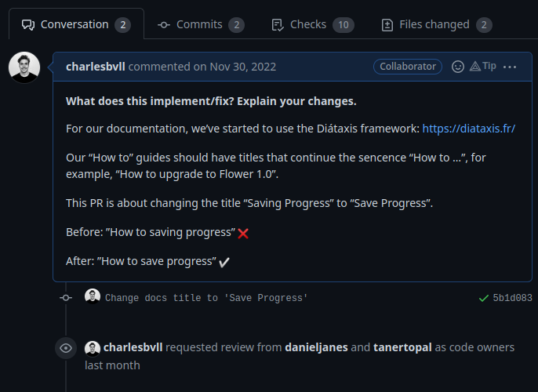
Task: Open the diataxis.fr link
Action: pos(468,129)
